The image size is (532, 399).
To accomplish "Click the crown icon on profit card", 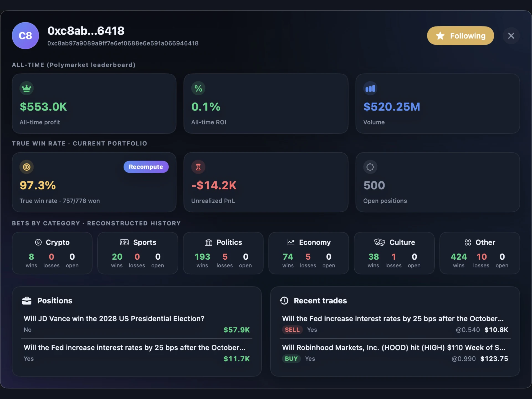I will tap(26, 88).
